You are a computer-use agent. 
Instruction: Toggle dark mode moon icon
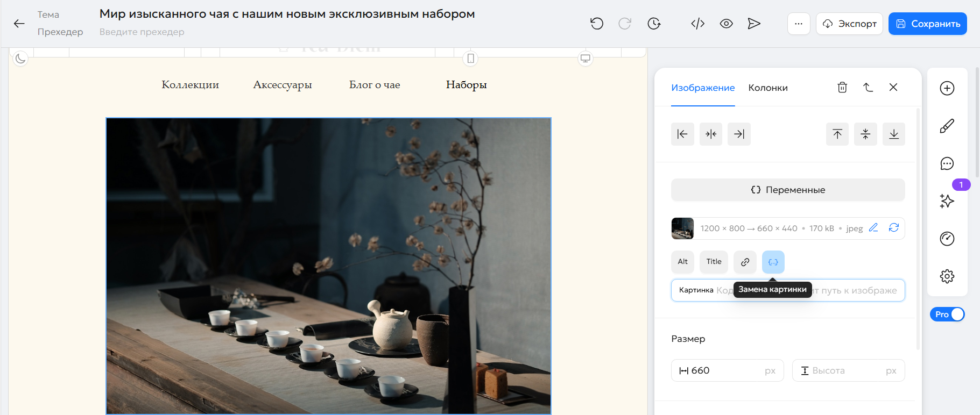point(20,58)
